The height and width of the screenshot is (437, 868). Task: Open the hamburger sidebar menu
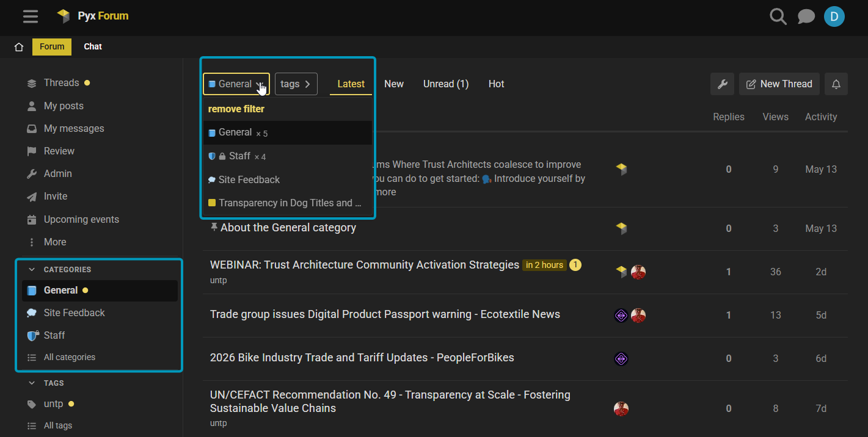tap(31, 16)
